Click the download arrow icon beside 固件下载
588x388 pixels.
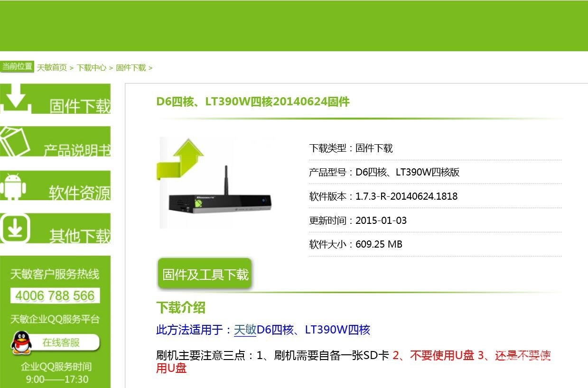(x=16, y=98)
